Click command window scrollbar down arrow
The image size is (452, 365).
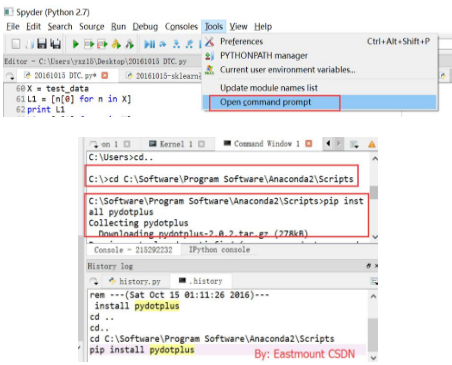pos(375,237)
